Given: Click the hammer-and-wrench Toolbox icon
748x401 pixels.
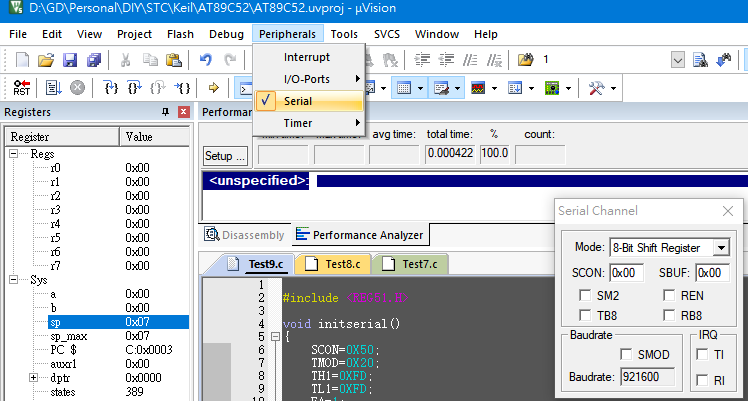Looking at the screenshot, I should (597, 88).
